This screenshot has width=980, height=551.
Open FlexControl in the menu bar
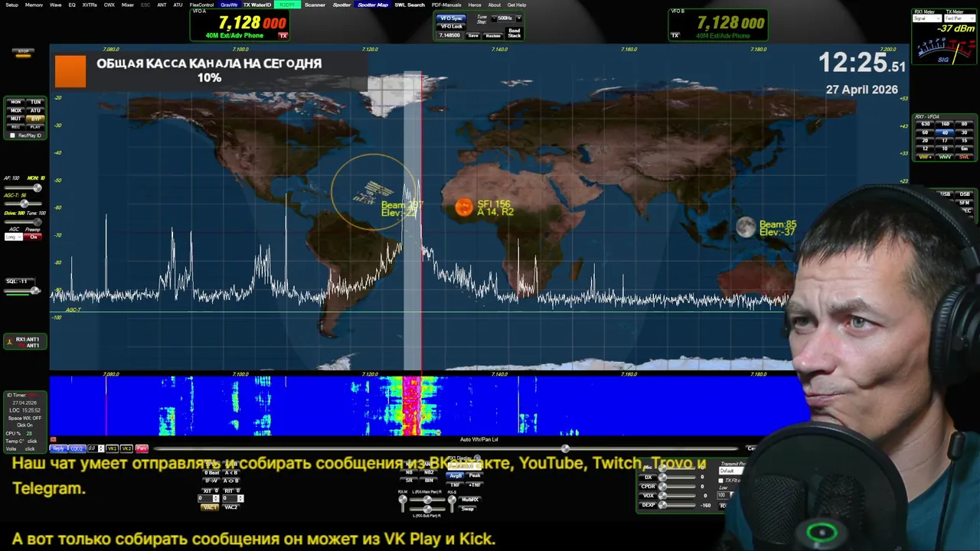coord(202,5)
